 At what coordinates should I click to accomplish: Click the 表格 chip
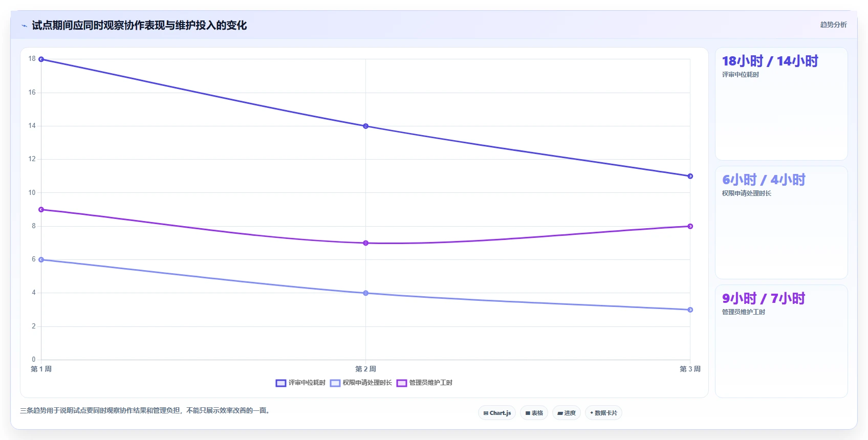[x=534, y=413]
